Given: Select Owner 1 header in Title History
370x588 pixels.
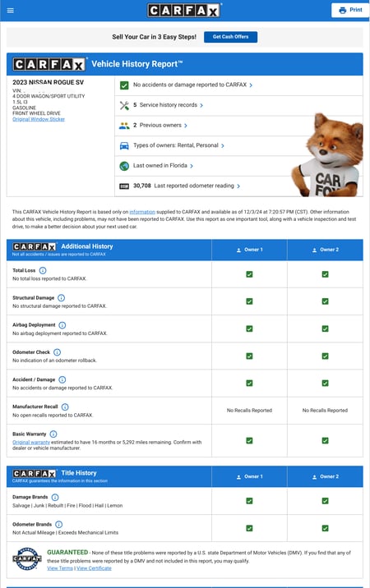Looking at the screenshot, I should pyautogui.click(x=249, y=476).
